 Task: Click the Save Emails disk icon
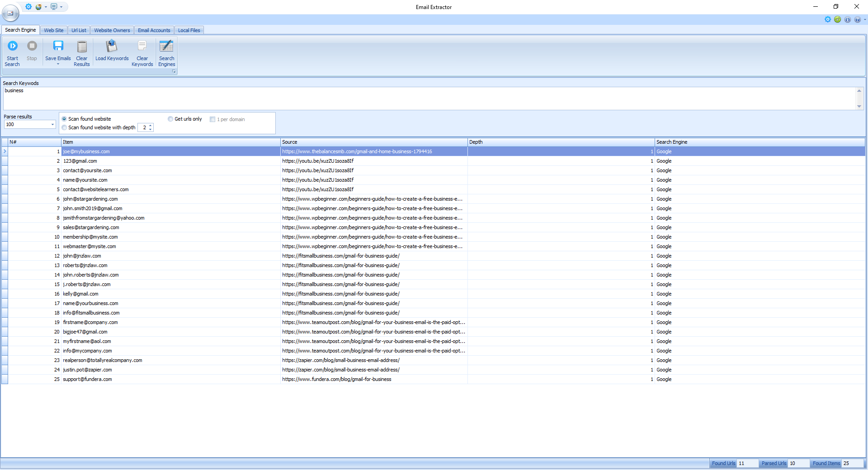pyautogui.click(x=58, y=46)
